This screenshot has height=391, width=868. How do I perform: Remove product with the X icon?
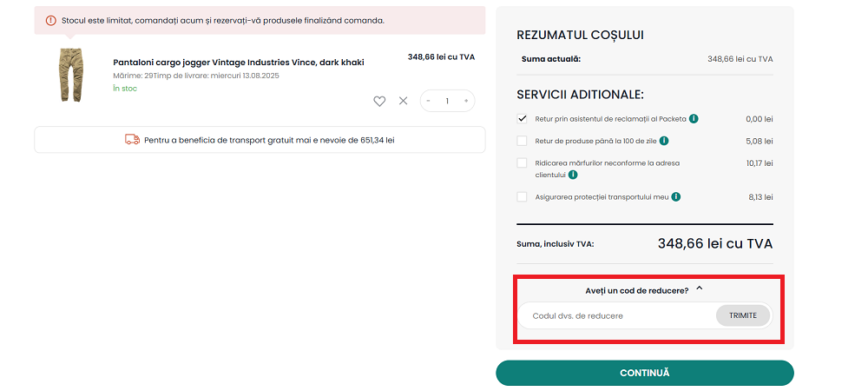point(403,101)
